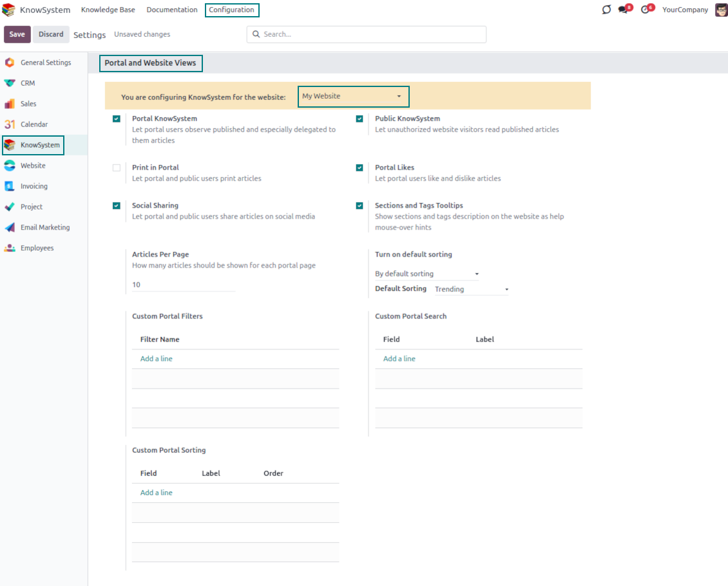The height and width of the screenshot is (586, 728).
Task: Open the General Settings sidebar icon
Action: (9, 63)
